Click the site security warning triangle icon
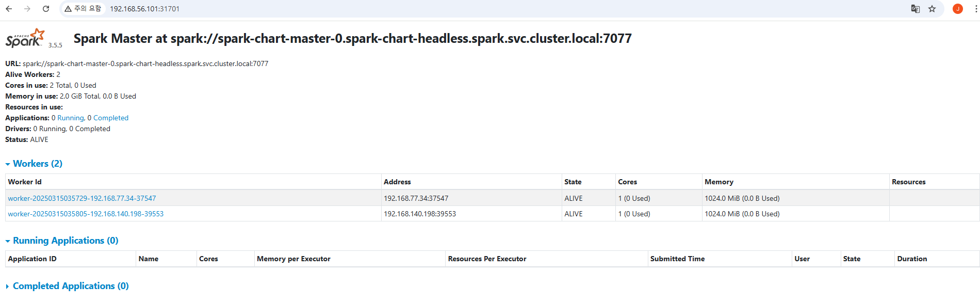 pos(66,8)
